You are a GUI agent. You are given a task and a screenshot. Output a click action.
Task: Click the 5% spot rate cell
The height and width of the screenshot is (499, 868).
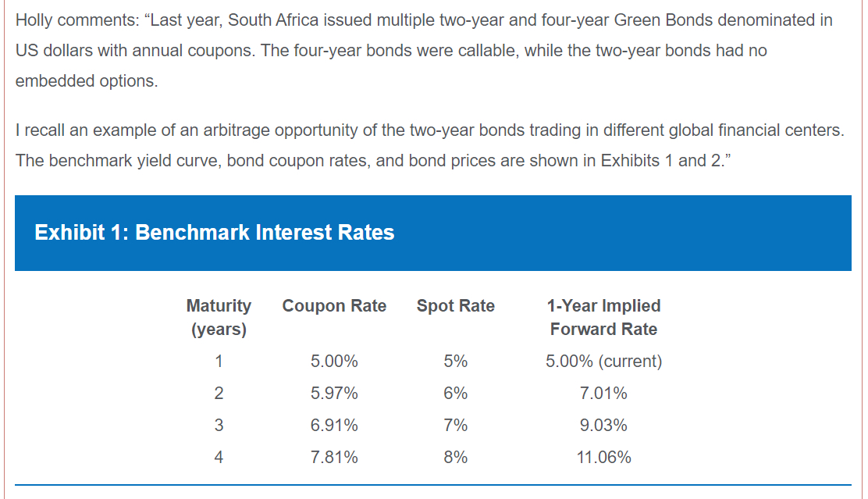tap(456, 362)
